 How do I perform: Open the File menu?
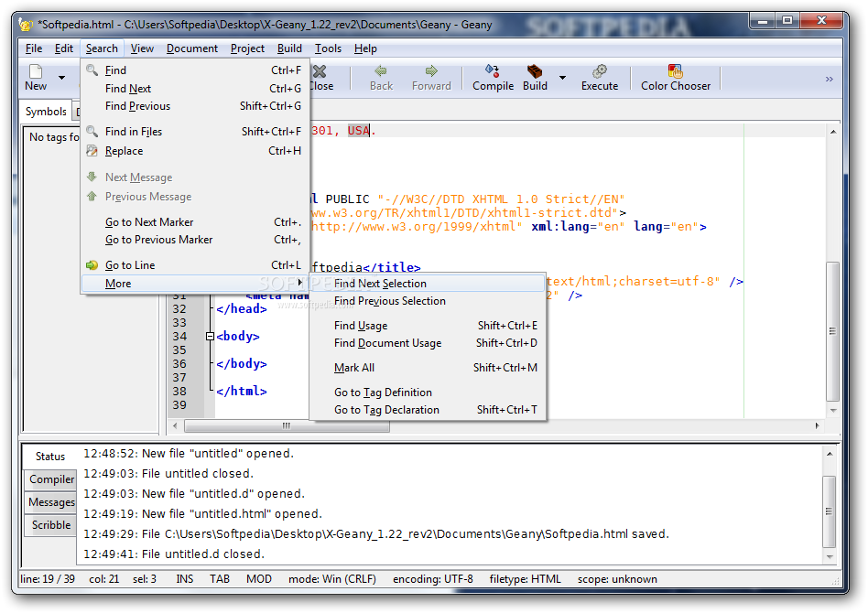(x=34, y=48)
